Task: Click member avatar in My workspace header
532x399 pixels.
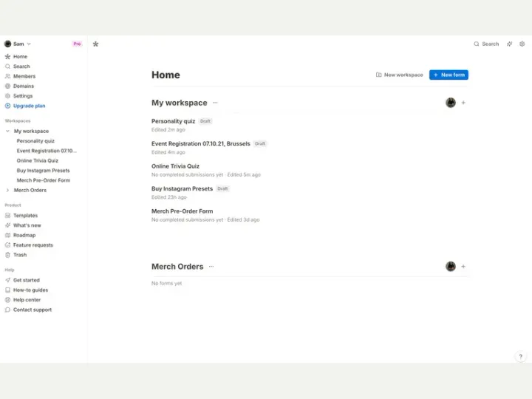Action: (451, 103)
